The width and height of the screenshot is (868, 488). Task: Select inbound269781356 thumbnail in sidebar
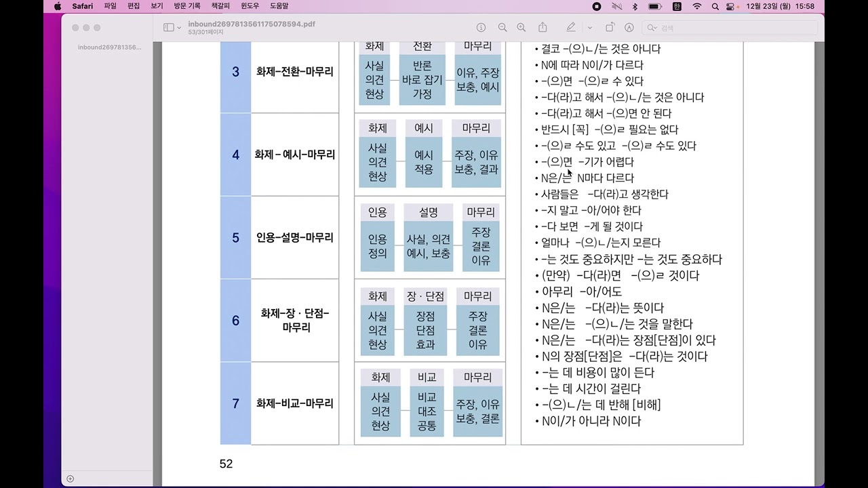click(110, 47)
